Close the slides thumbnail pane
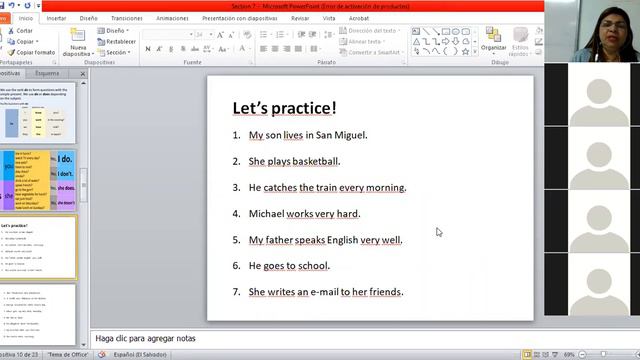 (x=83, y=74)
